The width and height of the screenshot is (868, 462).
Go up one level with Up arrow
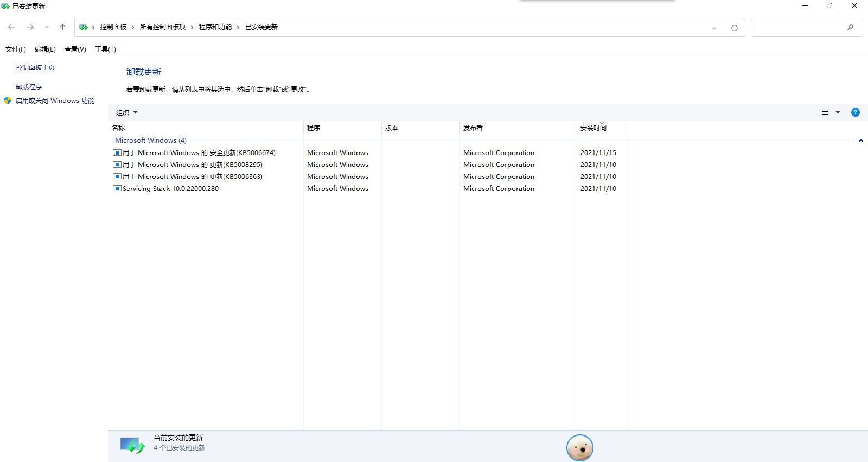(62, 27)
